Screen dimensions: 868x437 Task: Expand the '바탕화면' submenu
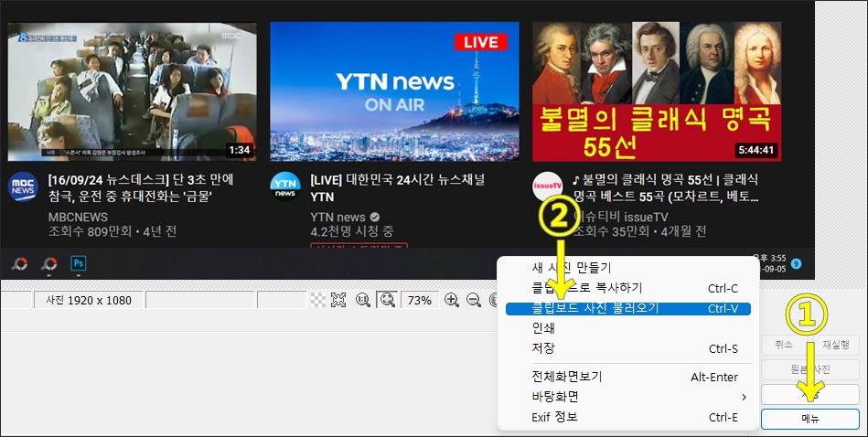pyautogui.click(x=627, y=397)
